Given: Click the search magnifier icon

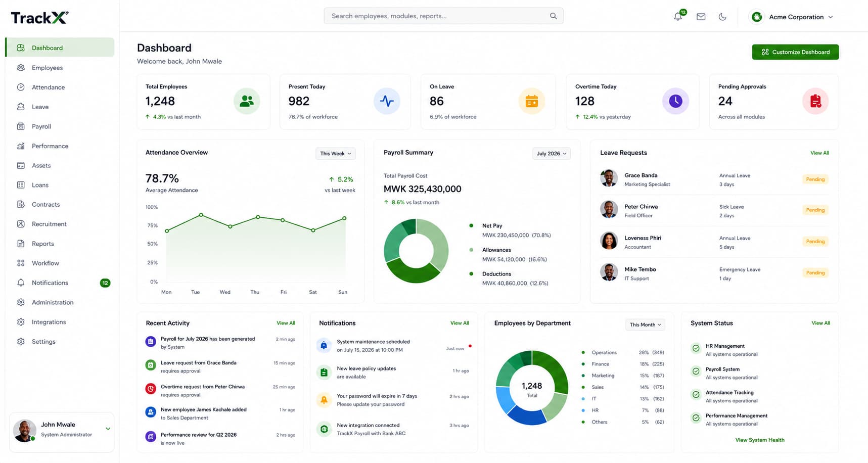Looking at the screenshot, I should coord(553,16).
